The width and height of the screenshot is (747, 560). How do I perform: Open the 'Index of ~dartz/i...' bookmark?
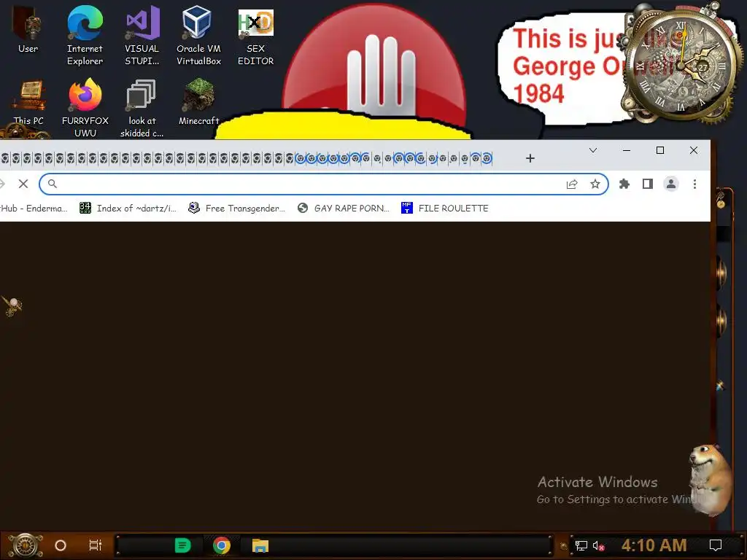click(x=128, y=208)
